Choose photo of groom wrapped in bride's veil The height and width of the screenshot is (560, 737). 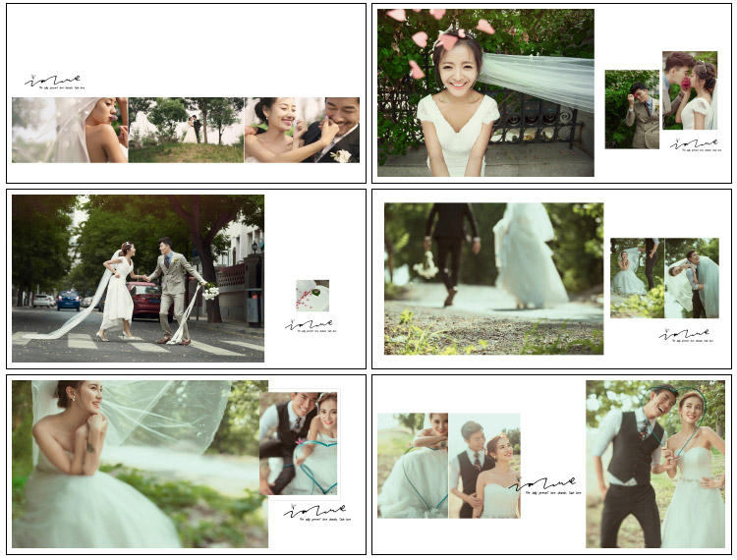[692, 278]
